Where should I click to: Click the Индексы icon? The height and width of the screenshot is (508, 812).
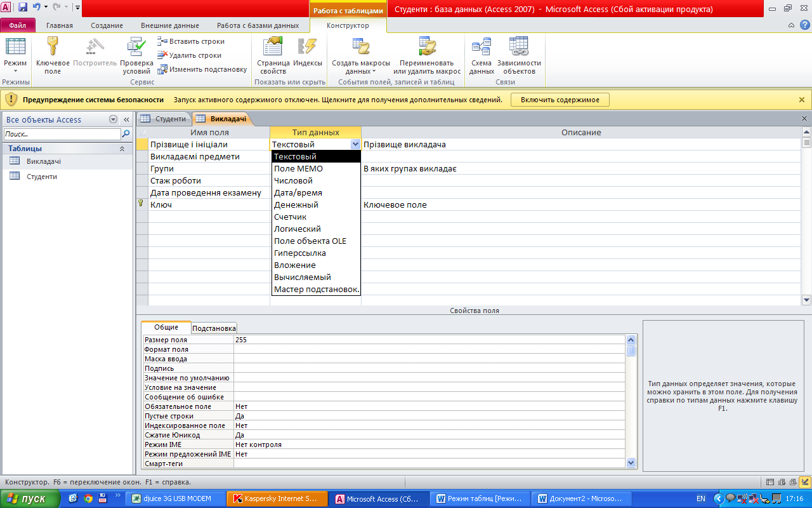pos(308,52)
